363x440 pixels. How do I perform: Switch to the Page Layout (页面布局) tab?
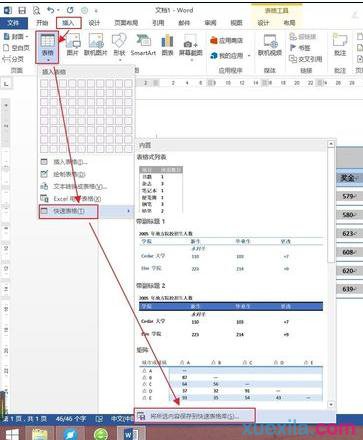pos(126,23)
